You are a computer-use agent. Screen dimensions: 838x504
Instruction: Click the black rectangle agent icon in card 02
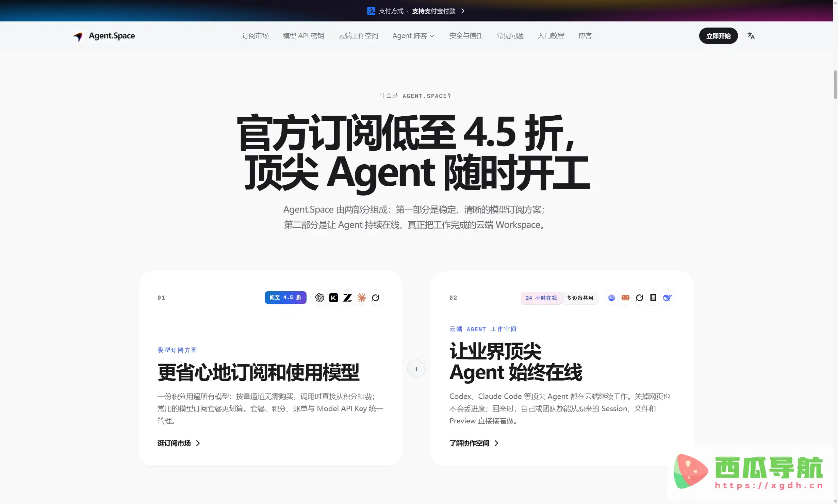pyautogui.click(x=653, y=298)
